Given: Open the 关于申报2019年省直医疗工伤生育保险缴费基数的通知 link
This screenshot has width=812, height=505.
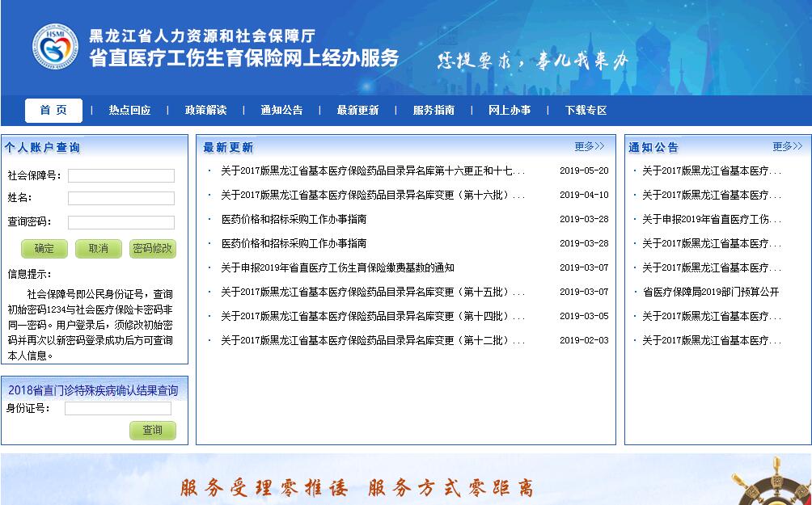Looking at the screenshot, I should [337, 268].
